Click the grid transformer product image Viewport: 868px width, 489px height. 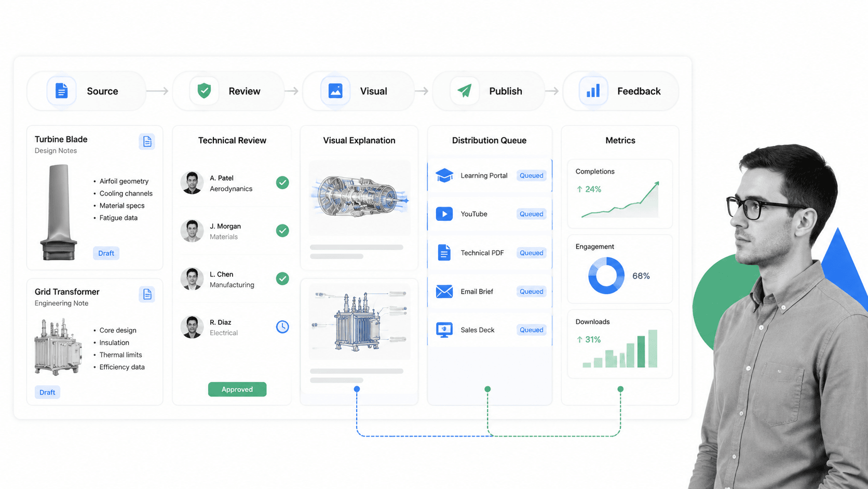[x=58, y=347]
